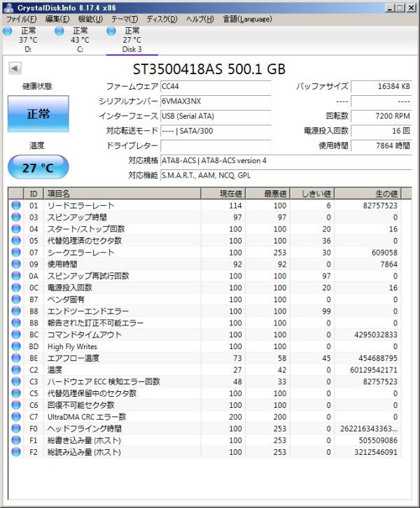Open the 機能(U) menu
This screenshot has height=508, width=420.
coord(90,19)
